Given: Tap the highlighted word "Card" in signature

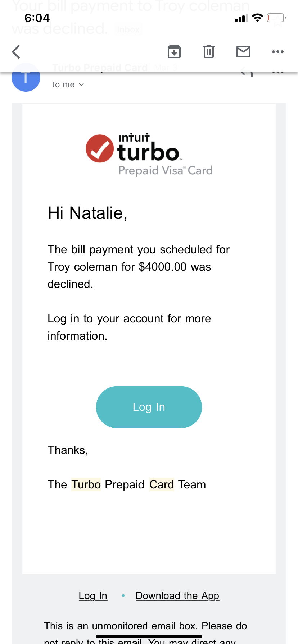Looking at the screenshot, I should point(162,484).
